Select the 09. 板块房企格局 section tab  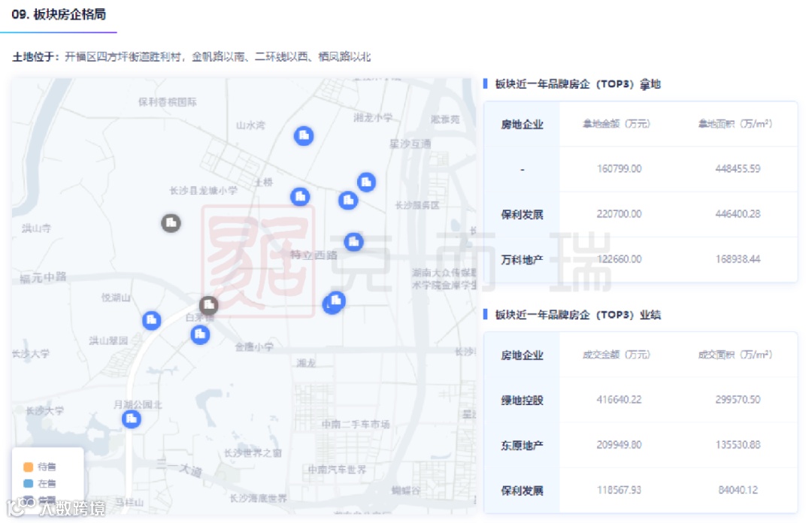pyautogui.click(x=59, y=14)
